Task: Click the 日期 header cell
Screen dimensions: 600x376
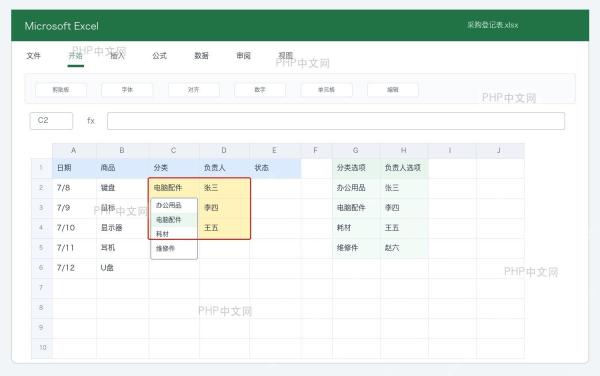Action: pos(74,168)
